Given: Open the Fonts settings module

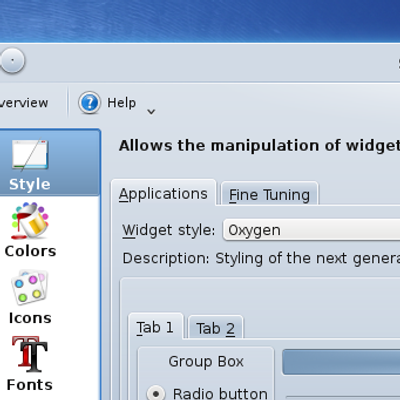Looking at the screenshot, I should 30,354.
